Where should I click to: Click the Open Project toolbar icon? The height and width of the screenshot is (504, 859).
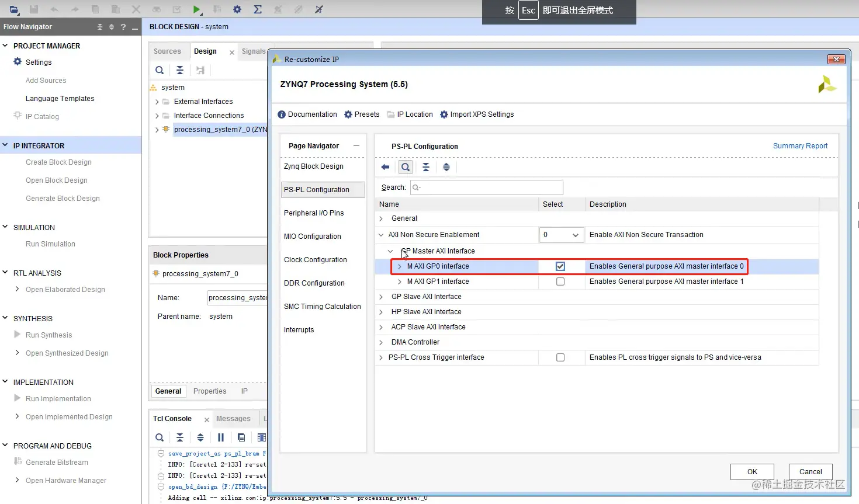[14, 9]
